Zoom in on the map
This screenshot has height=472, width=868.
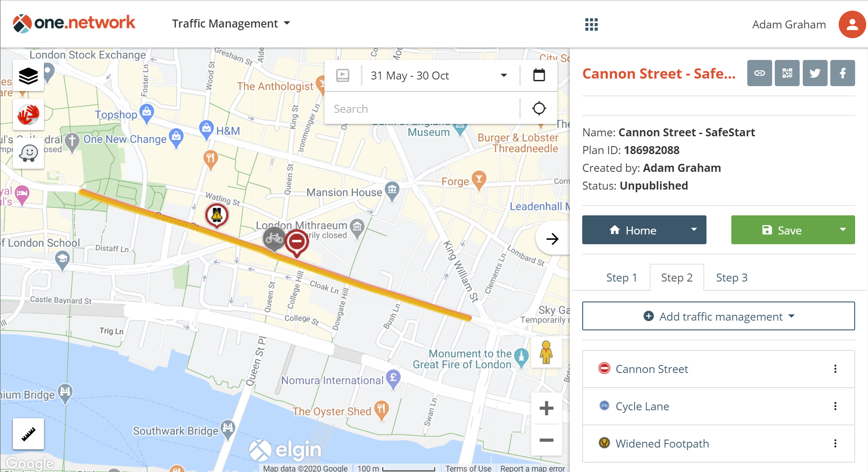pyautogui.click(x=546, y=408)
